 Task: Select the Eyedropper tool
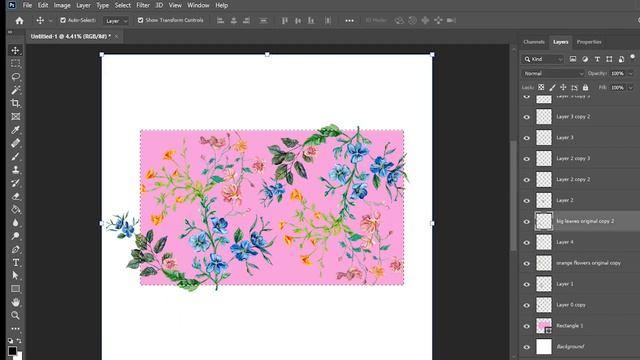[x=16, y=130]
